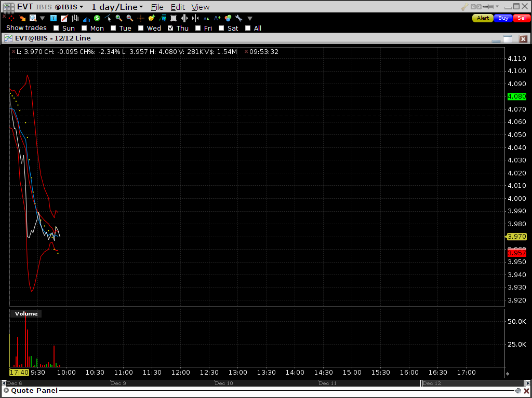Enable the Sun show trades checkbox
Screen dimensions: 532x398
click(x=56, y=28)
